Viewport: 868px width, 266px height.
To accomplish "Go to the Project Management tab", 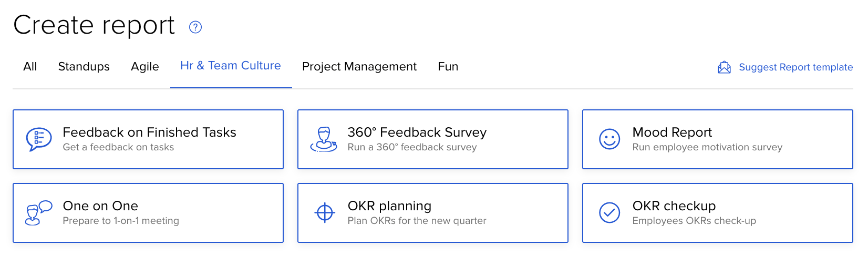I will click(x=359, y=67).
